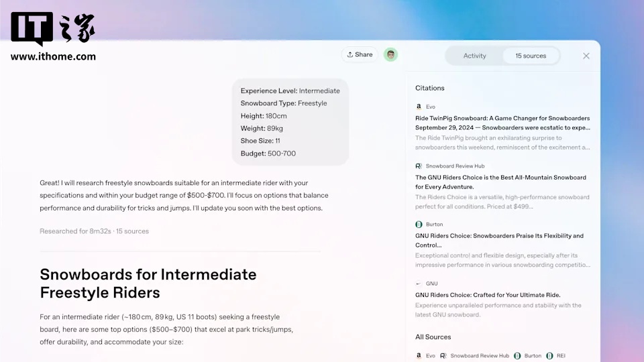Click 'Exceptional control and flexible design' snippet
The width and height of the screenshot is (644, 362).
pyautogui.click(x=502, y=260)
